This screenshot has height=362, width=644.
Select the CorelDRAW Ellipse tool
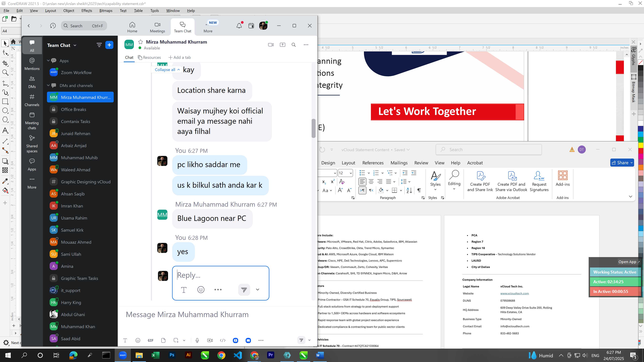click(5, 110)
